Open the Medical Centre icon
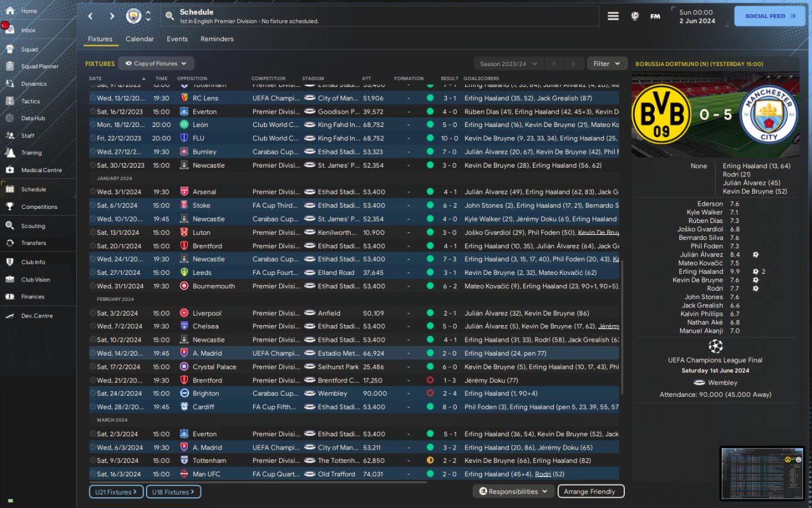Screen dimensions: 812x508 click(x=10, y=170)
